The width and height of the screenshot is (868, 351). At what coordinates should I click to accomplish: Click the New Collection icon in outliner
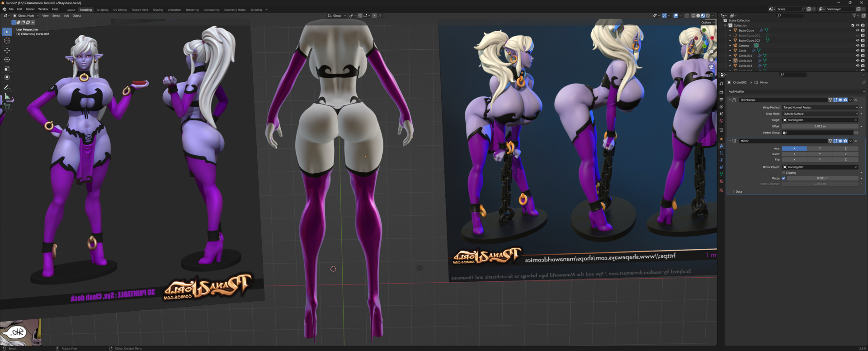(x=863, y=15)
